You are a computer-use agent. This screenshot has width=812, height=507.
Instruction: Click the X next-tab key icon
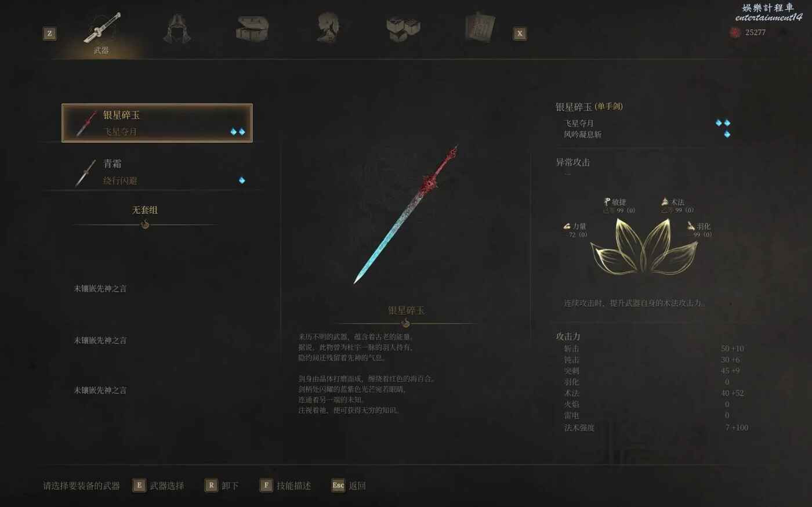tap(520, 34)
